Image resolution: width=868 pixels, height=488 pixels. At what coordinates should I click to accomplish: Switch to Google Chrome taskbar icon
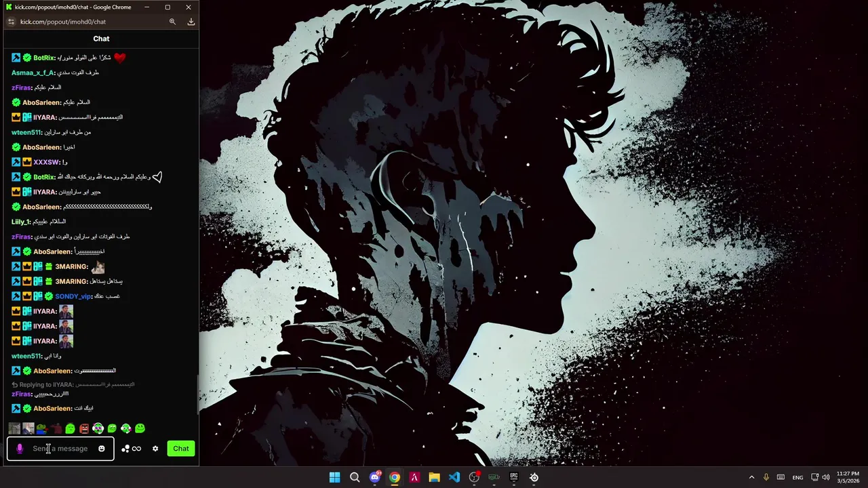point(395,477)
